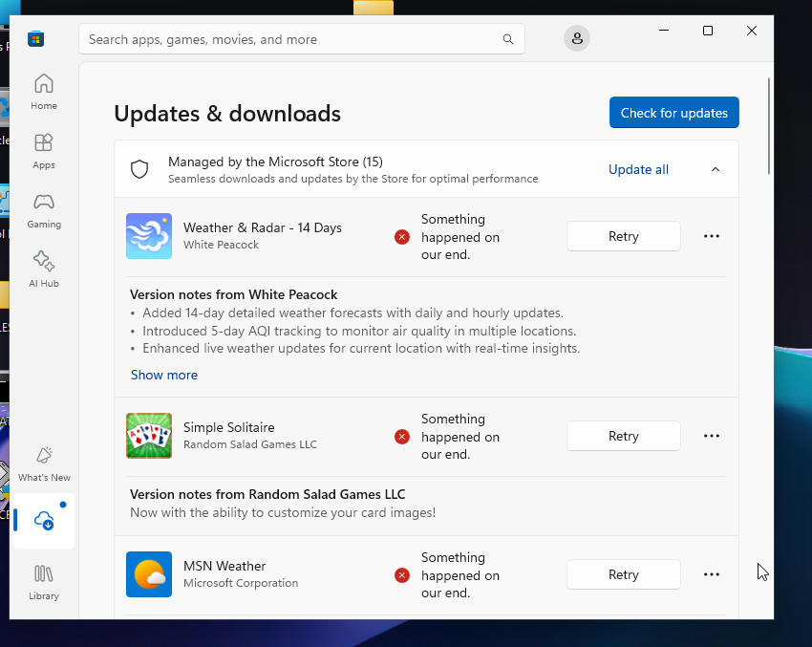Go to the Apps section
The image size is (812, 647).
44,151
